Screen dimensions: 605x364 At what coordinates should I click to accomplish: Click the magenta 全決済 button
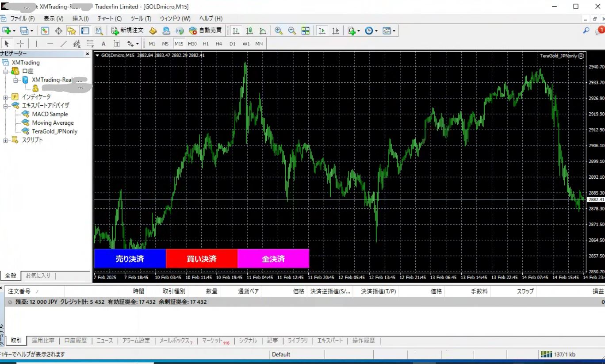click(273, 259)
